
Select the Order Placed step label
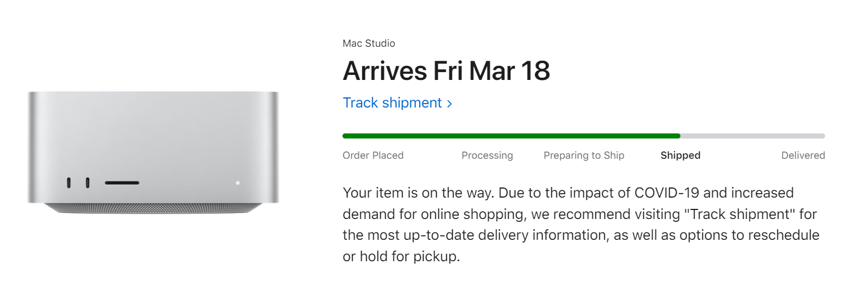tap(373, 155)
